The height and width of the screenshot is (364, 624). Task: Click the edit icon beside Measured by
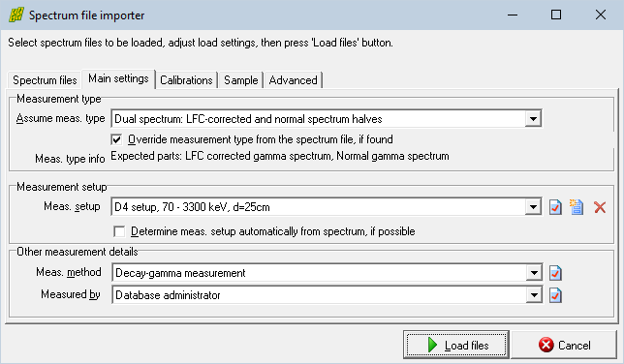click(555, 295)
